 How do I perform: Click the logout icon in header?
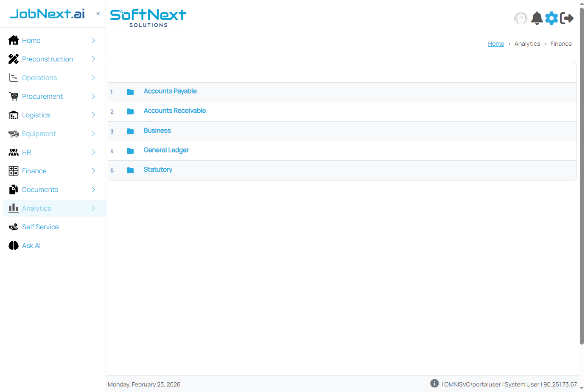[x=567, y=18]
